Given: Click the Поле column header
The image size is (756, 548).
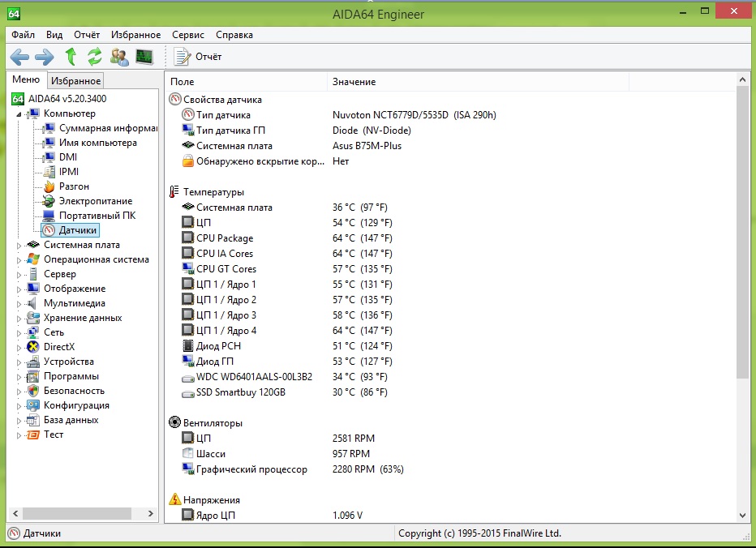Looking at the screenshot, I should point(247,82).
